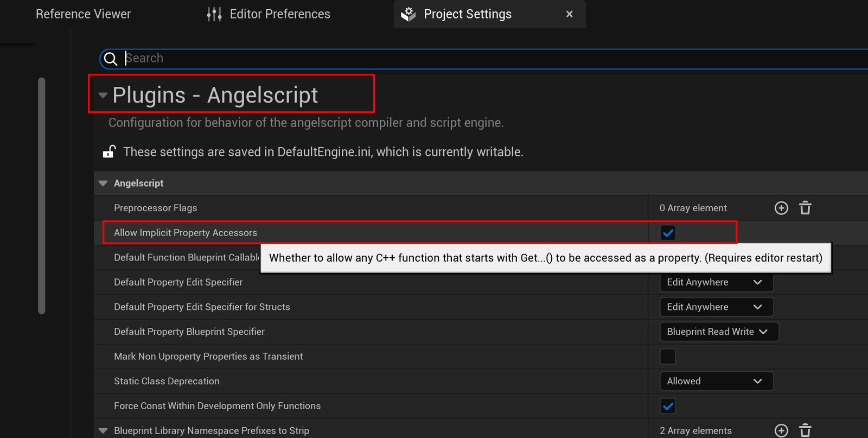Click the left sidebar vertical scrollbar

(42, 195)
